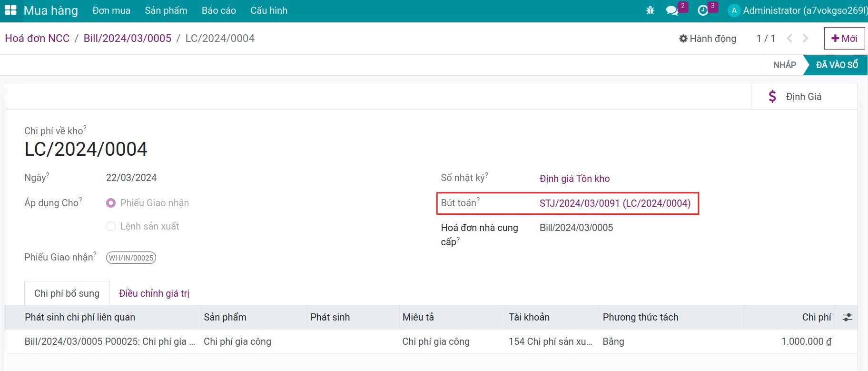This screenshot has width=868, height=371.
Task: Click cost cell 1.000.000 ₫
Action: (x=806, y=341)
